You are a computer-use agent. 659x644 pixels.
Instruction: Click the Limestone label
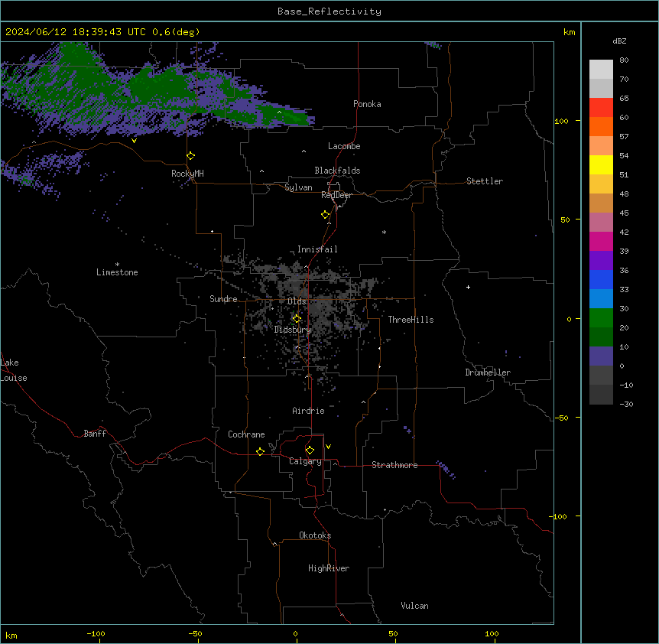coord(117,272)
